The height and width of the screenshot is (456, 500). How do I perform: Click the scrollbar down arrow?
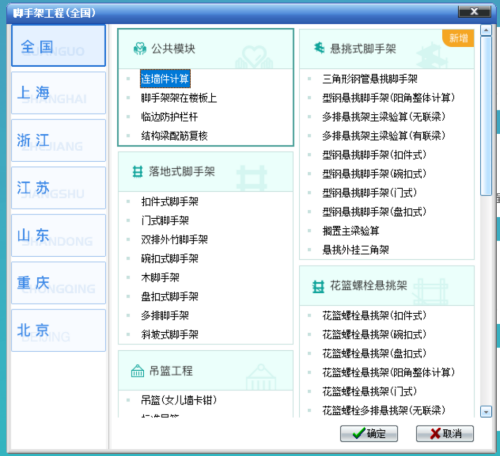point(486,412)
